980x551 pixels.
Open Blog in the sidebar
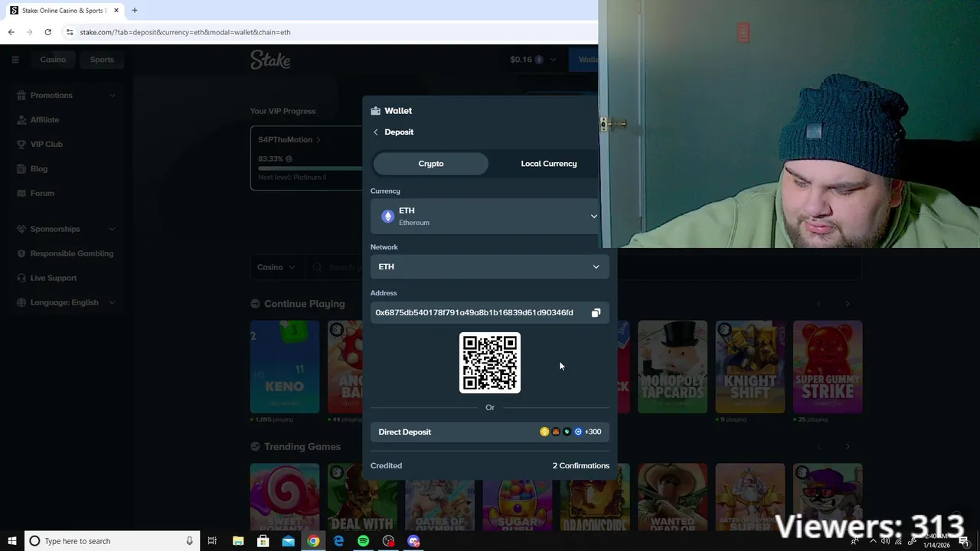tap(38, 169)
